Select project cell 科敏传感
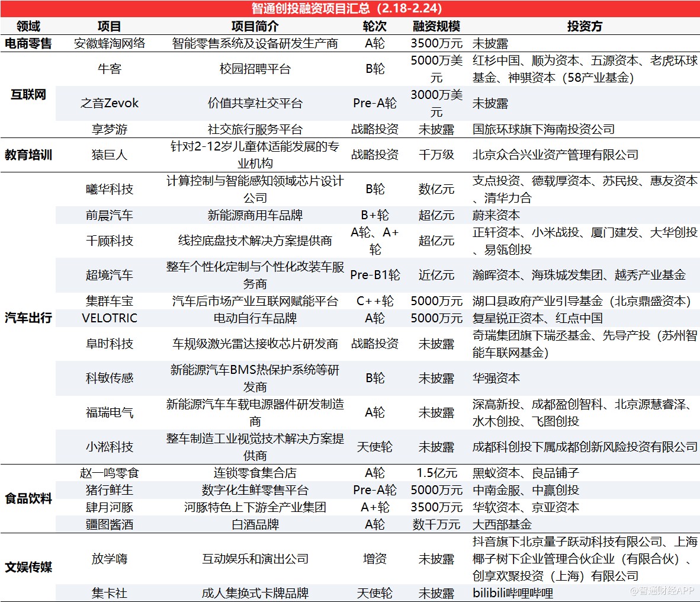Viewport: 700px width, 602px height. (x=110, y=378)
